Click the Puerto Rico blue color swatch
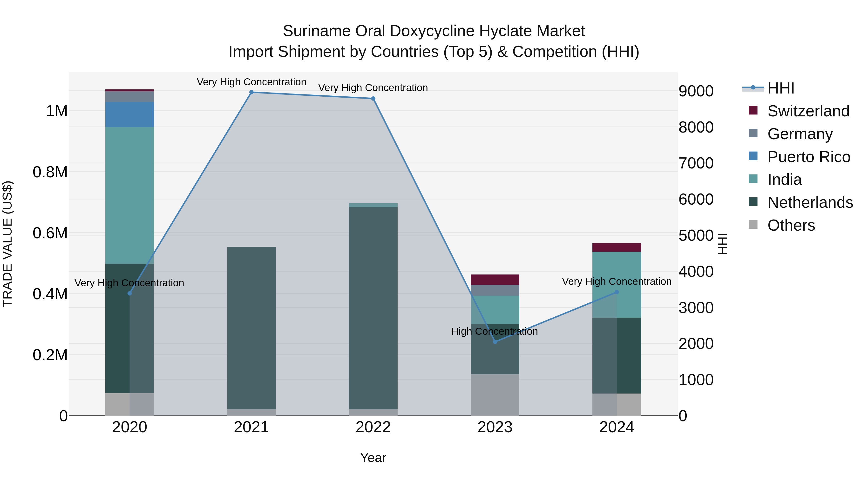Screen dimensions: 868x488 click(x=753, y=156)
